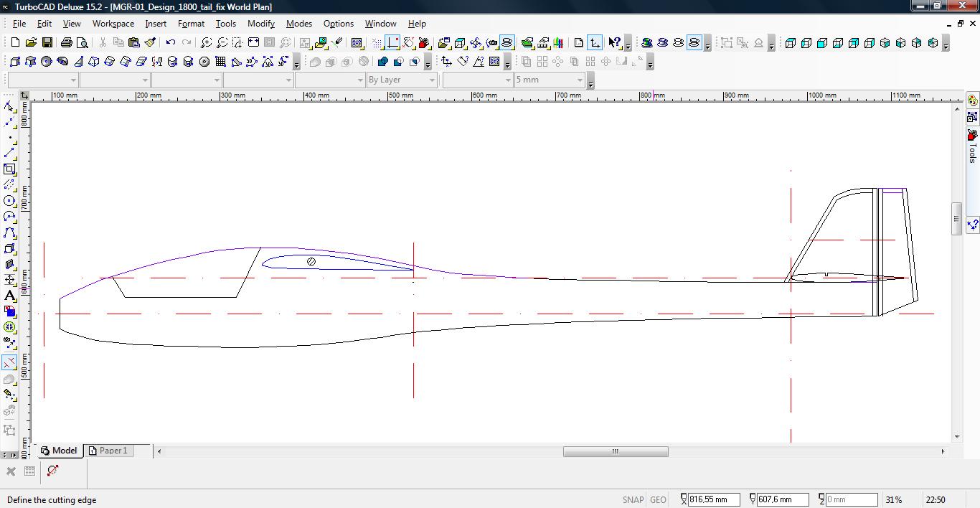The height and width of the screenshot is (508, 980).
Task: Click the horizontal scrollbar thumb
Action: 616,451
